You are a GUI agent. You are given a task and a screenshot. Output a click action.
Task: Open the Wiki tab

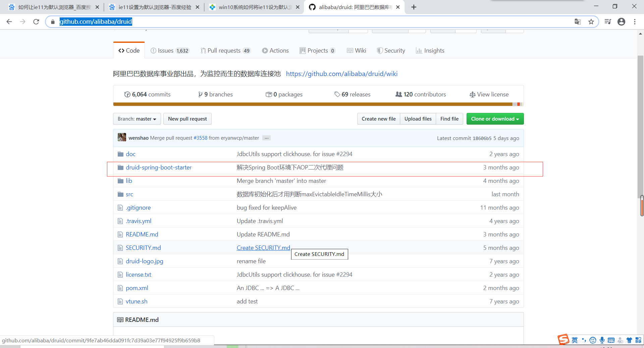(x=357, y=51)
